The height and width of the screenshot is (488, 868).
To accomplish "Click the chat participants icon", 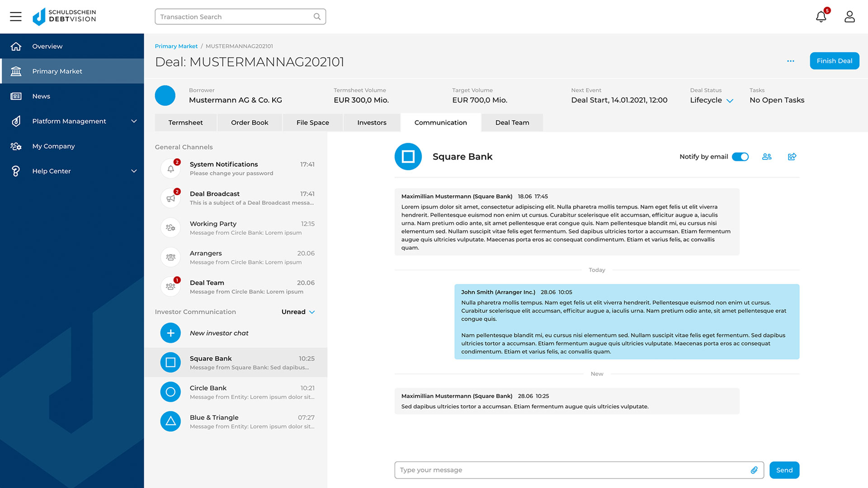I will tap(767, 157).
